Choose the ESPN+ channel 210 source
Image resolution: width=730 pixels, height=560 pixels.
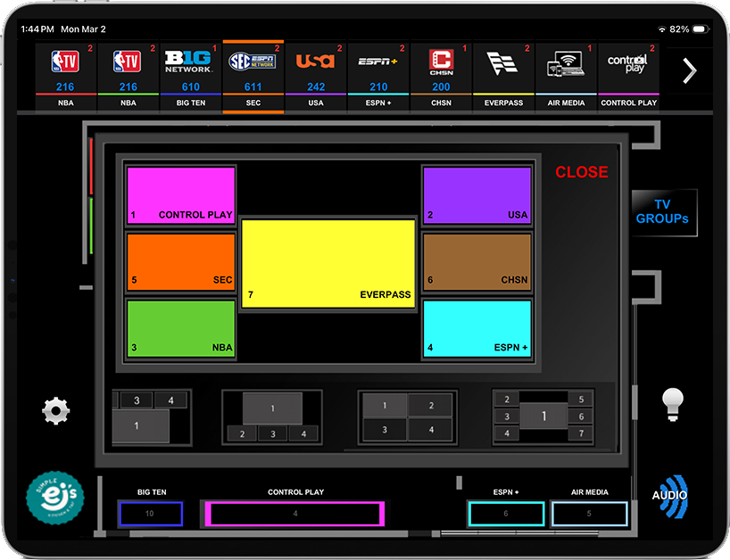tap(378, 77)
